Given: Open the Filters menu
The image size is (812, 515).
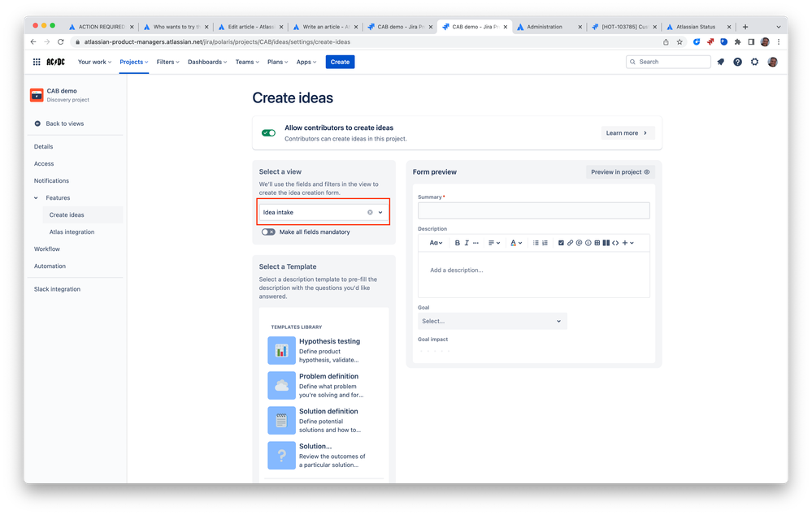Looking at the screenshot, I should coord(167,62).
